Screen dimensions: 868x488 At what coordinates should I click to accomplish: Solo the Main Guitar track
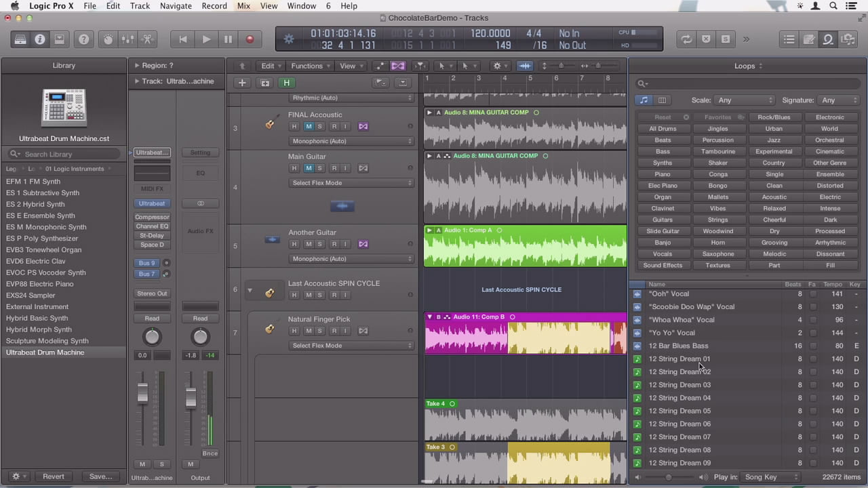320,168
